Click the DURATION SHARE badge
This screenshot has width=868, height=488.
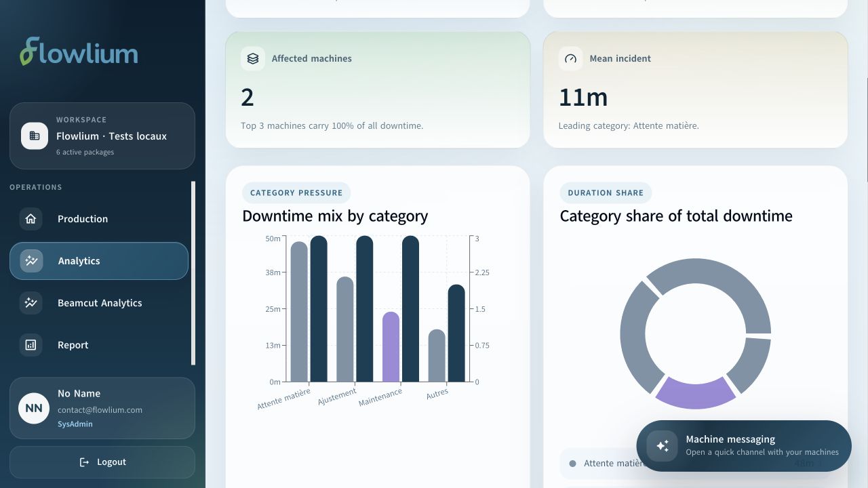click(606, 192)
